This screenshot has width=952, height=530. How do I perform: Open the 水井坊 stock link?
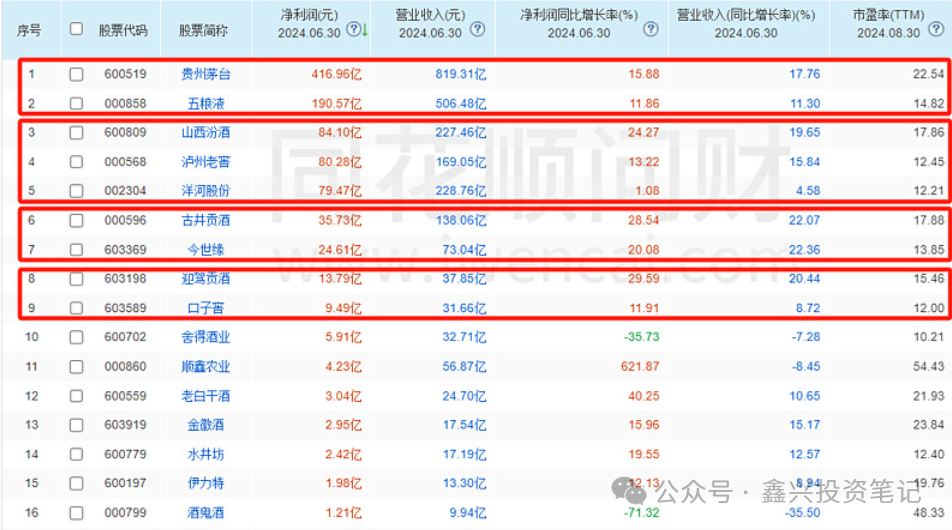coord(206,454)
